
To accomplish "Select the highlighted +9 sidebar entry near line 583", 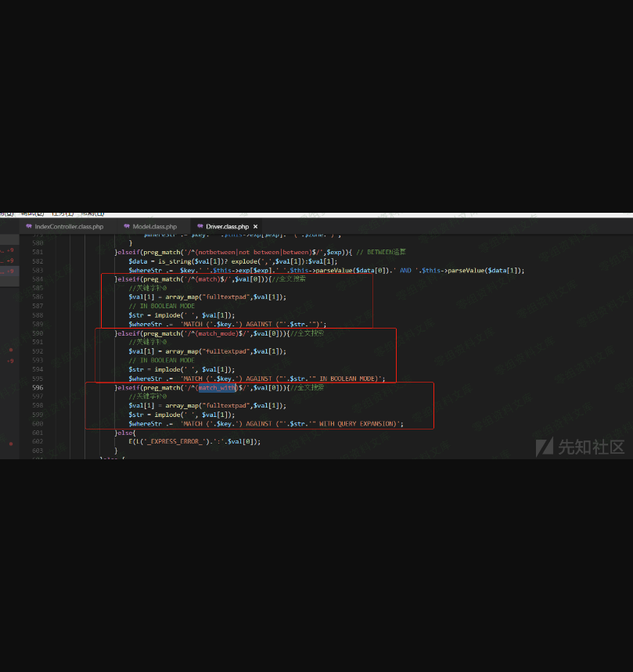I will [x=8, y=271].
